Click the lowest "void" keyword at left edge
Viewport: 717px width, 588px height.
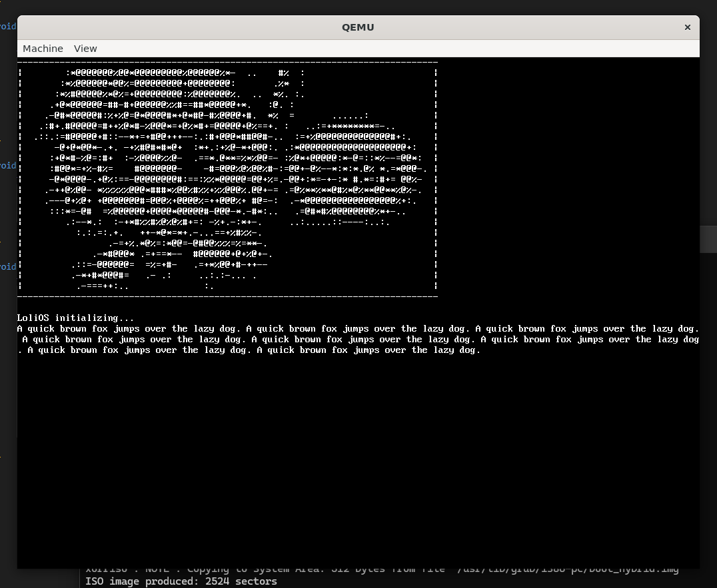(8, 266)
